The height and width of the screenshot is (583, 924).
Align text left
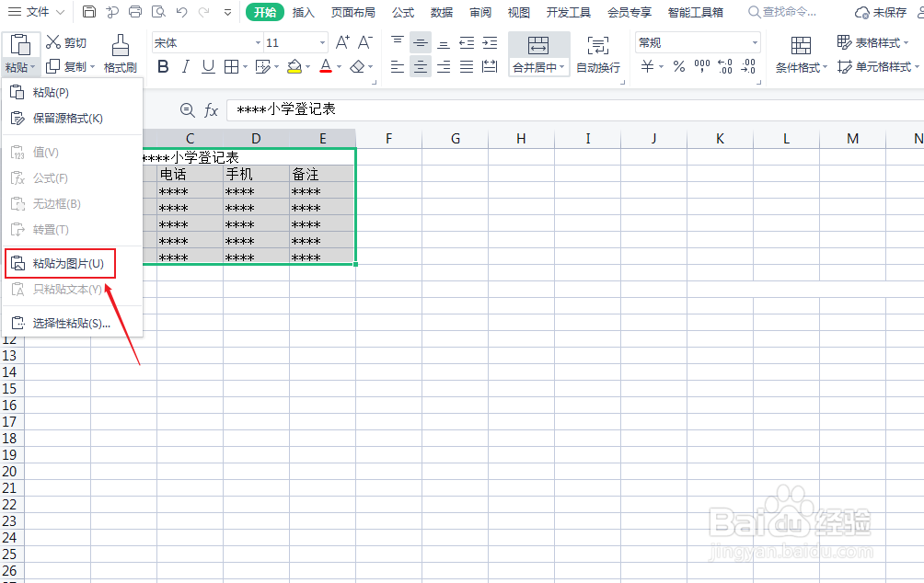point(398,66)
